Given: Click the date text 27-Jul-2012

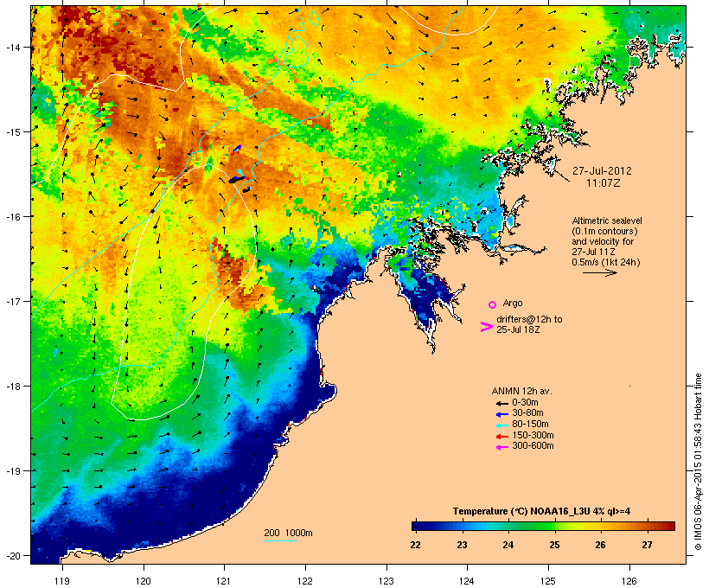Looking at the screenshot, I should click(602, 171).
